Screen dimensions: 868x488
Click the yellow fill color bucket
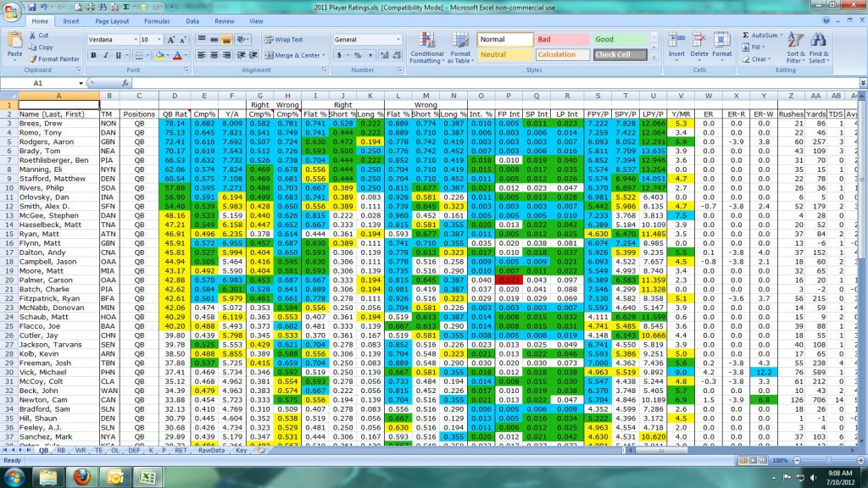[x=159, y=55]
